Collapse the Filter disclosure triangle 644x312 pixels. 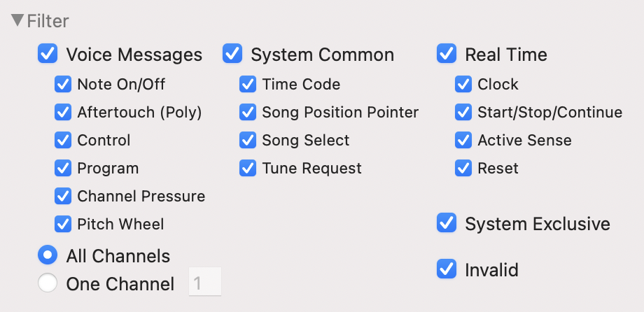pyautogui.click(x=18, y=21)
